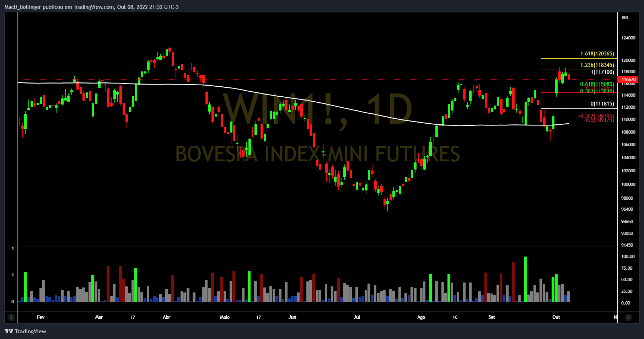Select the 0.618(115080) Fibonacci level label
The width and height of the screenshot is (644, 339).
(597, 84)
